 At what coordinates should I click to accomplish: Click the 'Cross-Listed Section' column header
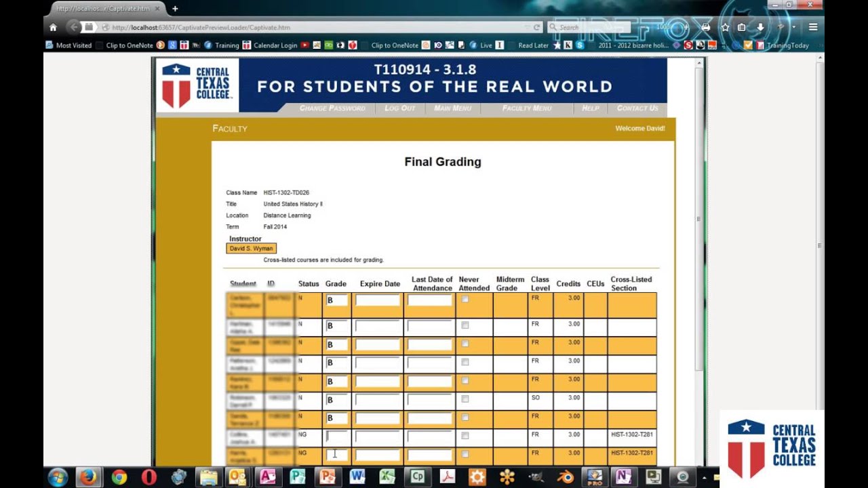click(631, 284)
